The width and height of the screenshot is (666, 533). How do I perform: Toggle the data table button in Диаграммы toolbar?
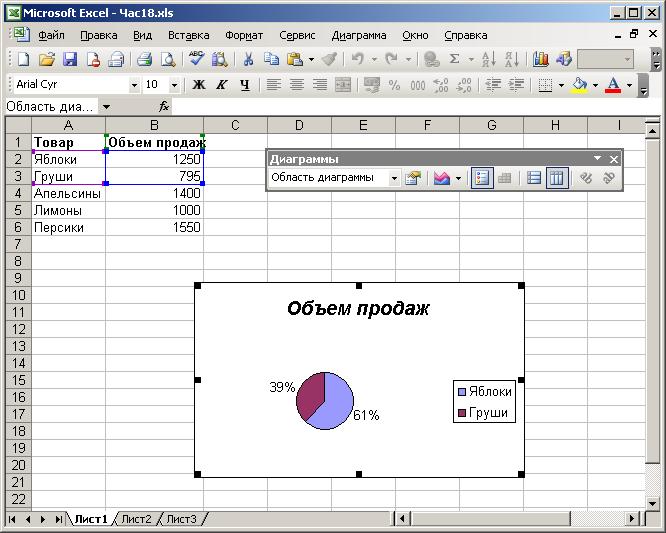coord(504,178)
